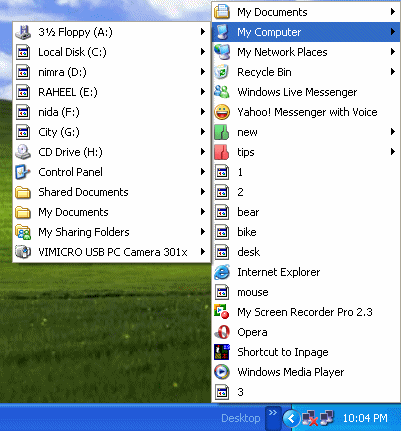The height and width of the screenshot is (431, 401).
Task: Expand the Local Disk (C:) submenu arrow
Action: pos(203,52)
